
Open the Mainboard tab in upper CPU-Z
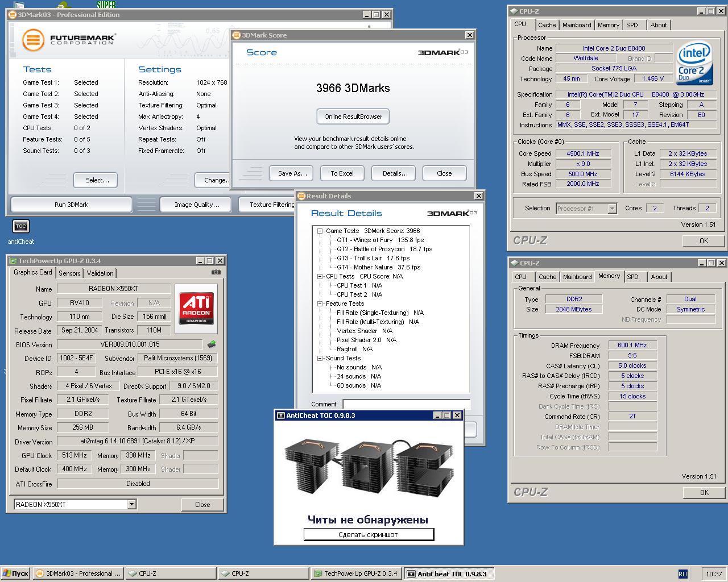(x=577, y=25)
